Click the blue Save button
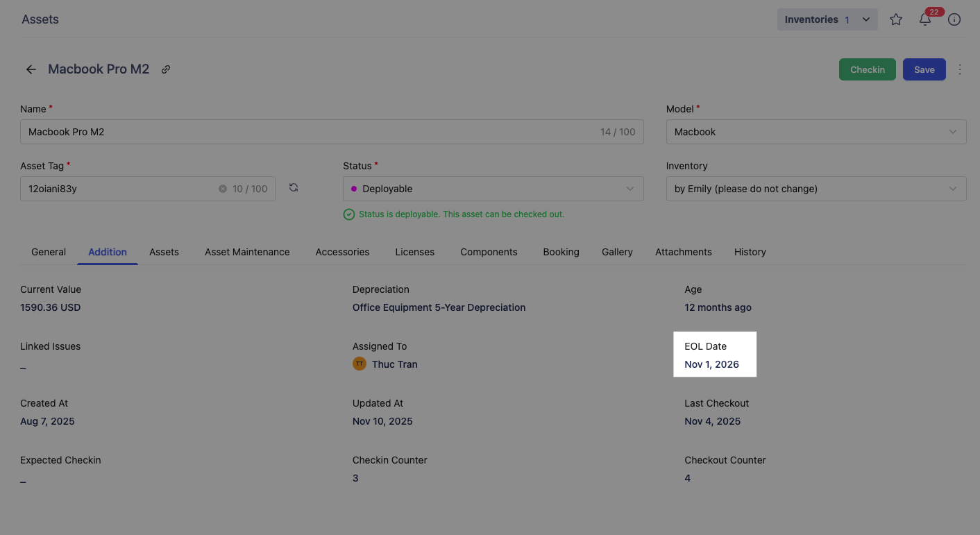980x535 pixels. 924,69
